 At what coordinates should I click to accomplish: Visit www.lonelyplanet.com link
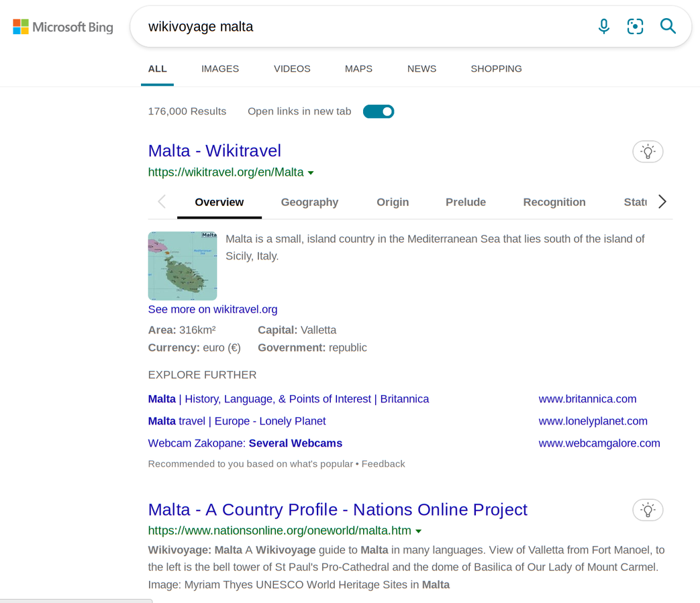593,421
